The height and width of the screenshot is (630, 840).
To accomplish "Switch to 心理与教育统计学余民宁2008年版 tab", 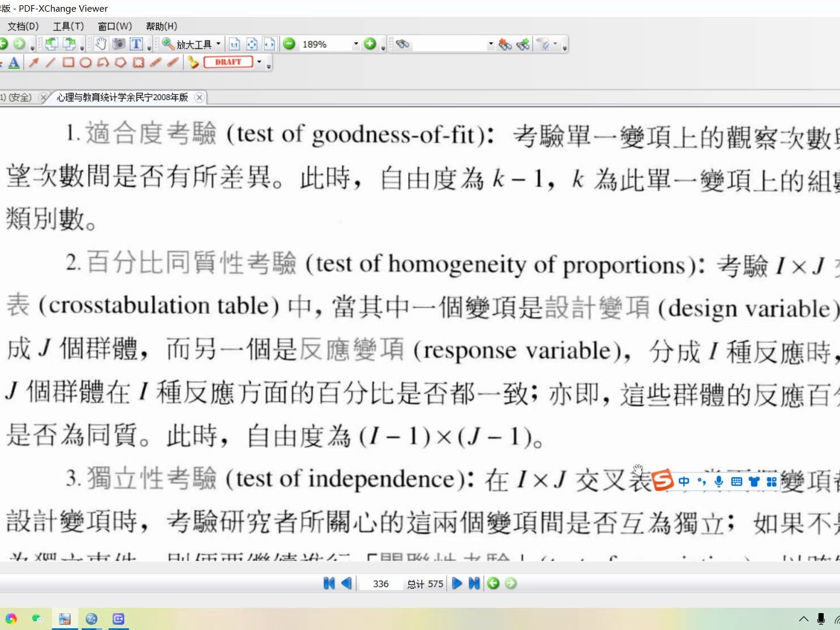I will pyautogui.click(x=122, y=97).
